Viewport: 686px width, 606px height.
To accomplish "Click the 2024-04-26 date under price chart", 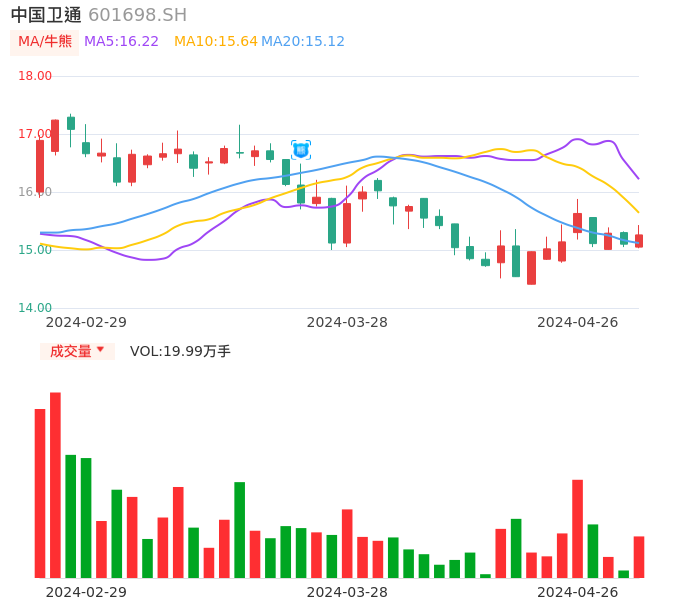I will (578, 322).
